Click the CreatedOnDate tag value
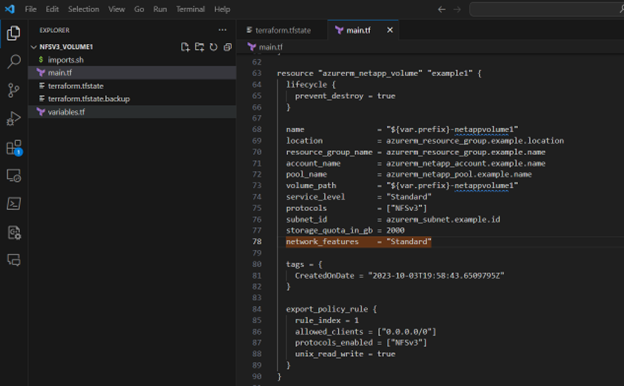The height and width of the screenshot is (386, 624). [436, 275]
